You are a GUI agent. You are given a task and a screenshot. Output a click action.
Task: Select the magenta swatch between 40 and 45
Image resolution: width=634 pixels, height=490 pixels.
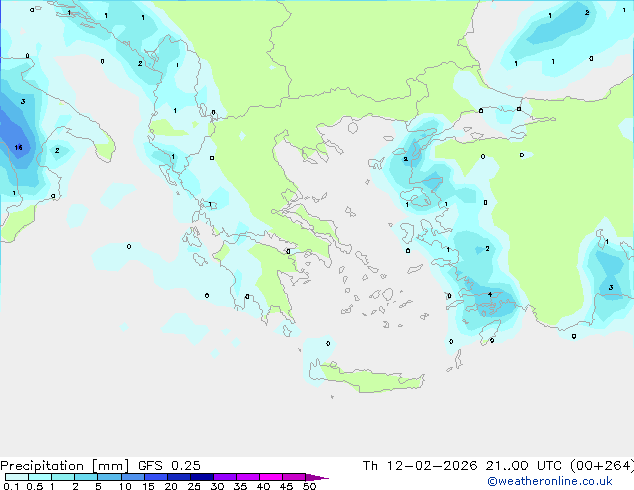(x=271, y=477)
